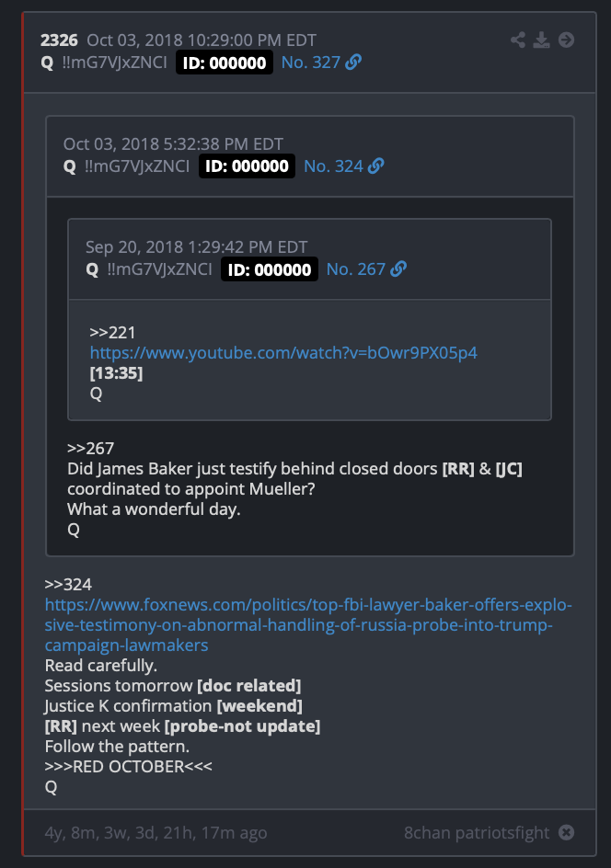Click chain link icon beside No. 267
Screen dimensions: 611x868
(x=398, y=269)
